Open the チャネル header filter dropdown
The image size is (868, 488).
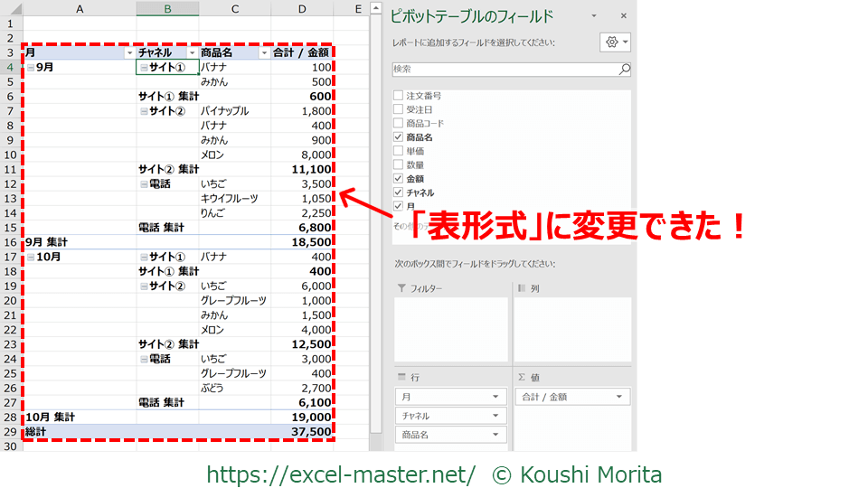(x=190, y=53)
